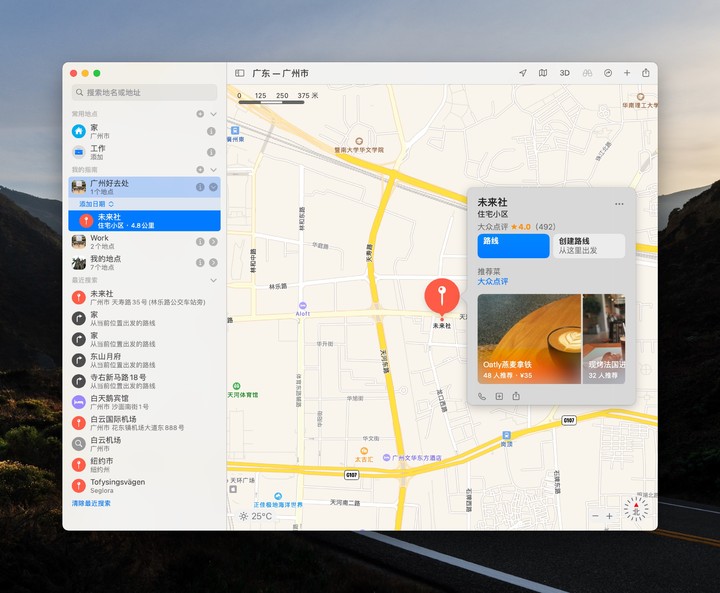The width and height of the screenshot is (720, 593).
Task: Click the phone call icon in place card
Action: (482, 396)
